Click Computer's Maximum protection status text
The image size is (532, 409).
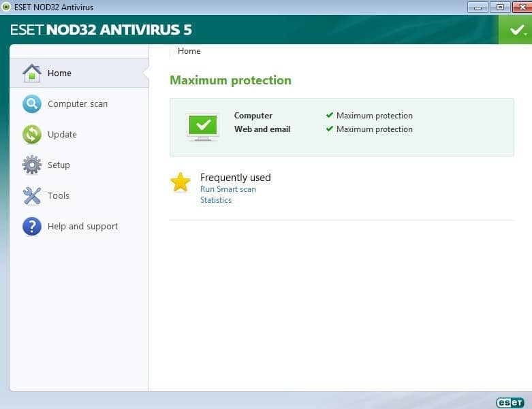click(375, 116)
